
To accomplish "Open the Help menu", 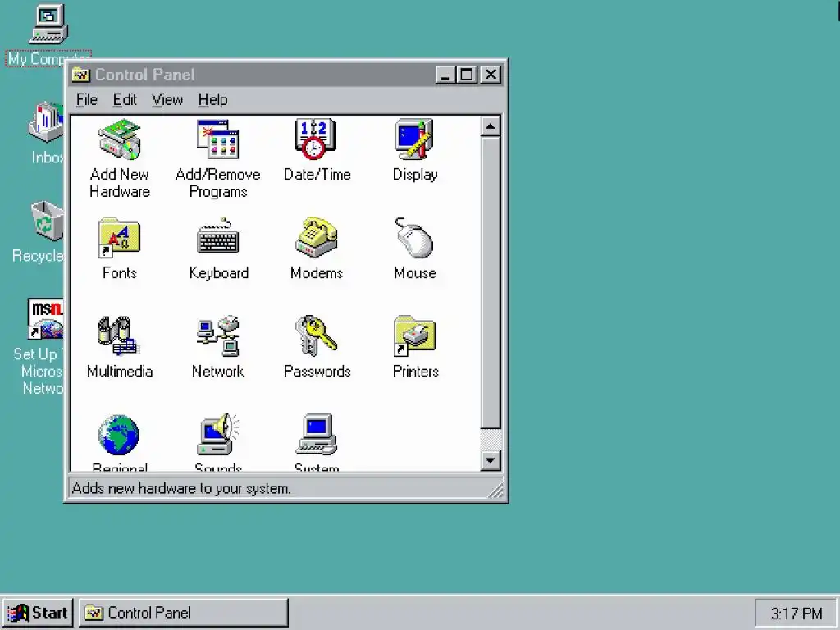I will 212,99.
